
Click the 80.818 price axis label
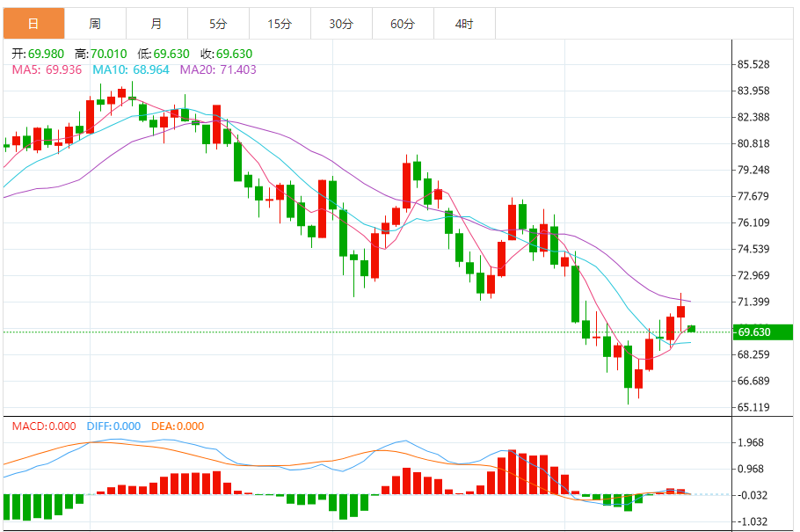tap(753, 143)
